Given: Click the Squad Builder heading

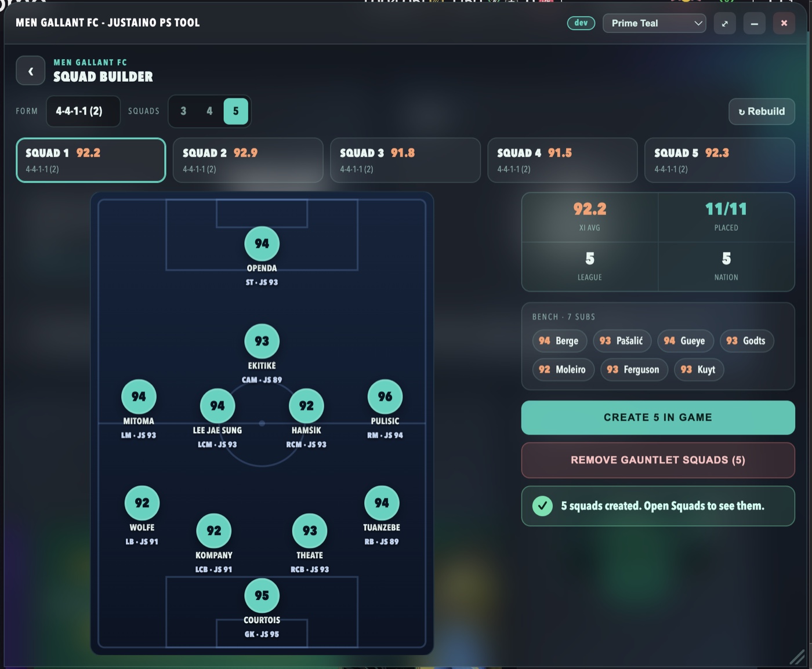Looking at the screenshot, I should (103, 77).
